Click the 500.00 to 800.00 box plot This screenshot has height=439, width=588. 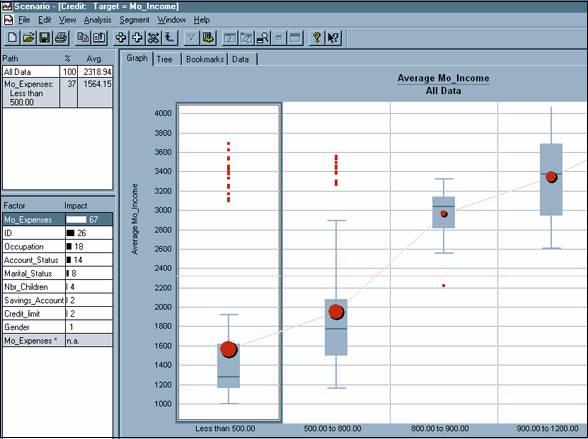[x=336, y=327]
